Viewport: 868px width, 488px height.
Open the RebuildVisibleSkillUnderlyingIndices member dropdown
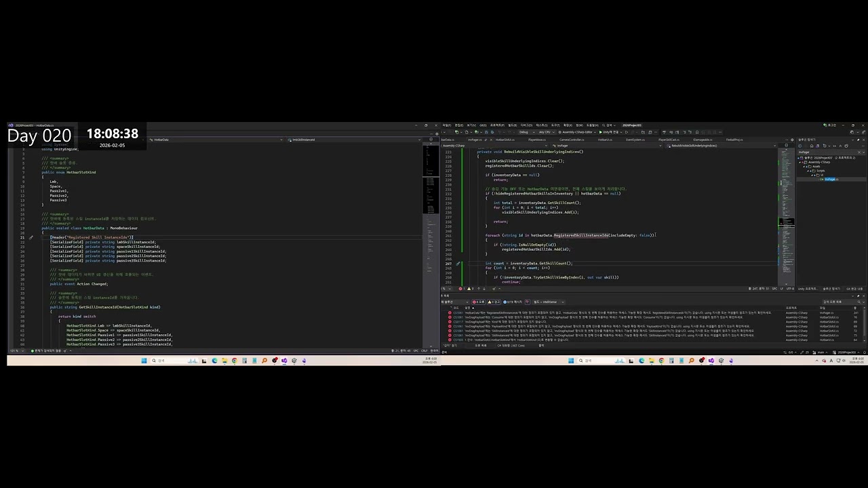(722, 146)
